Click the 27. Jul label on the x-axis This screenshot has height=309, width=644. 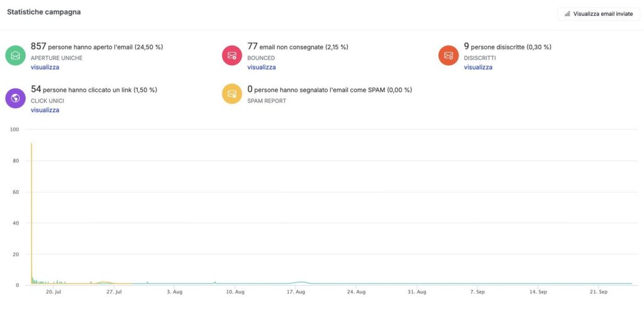coord(114,292)
